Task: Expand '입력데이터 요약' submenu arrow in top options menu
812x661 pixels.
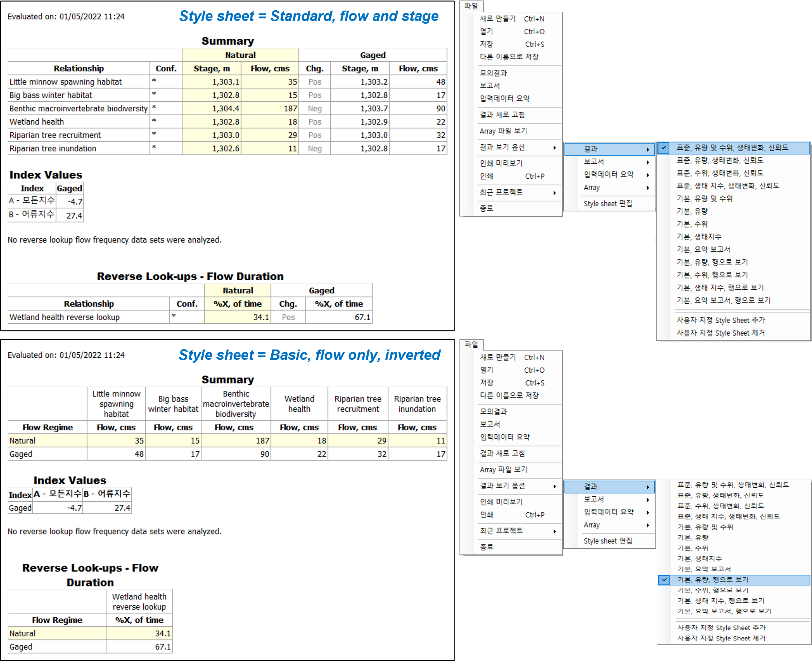Action: (647, 175)
